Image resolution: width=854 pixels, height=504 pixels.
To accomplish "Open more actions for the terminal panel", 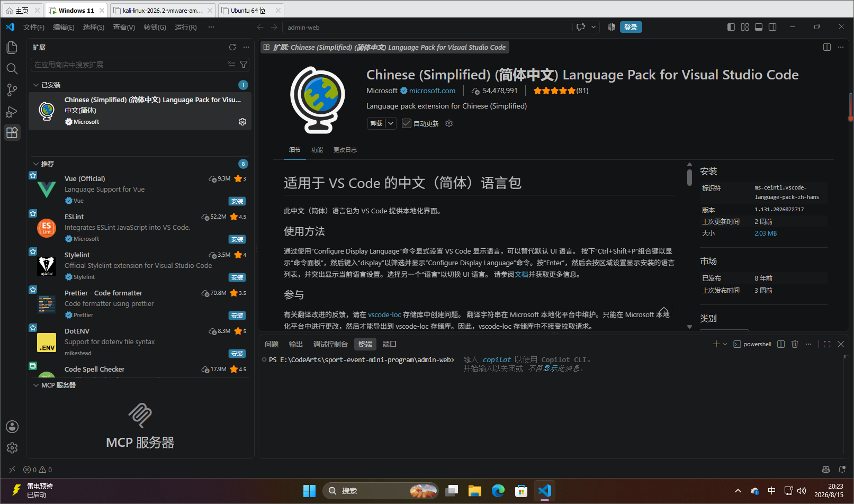I will 808,344.
